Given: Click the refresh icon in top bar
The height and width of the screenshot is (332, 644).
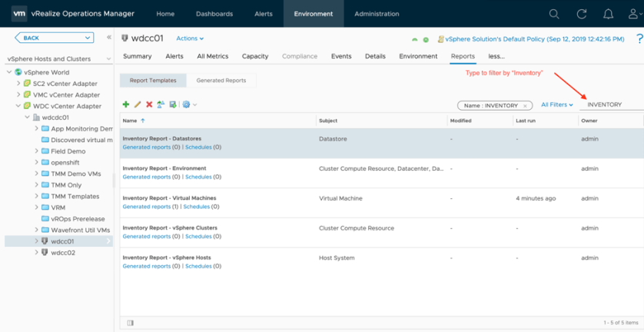Looking at the screenshot, I should 582,14.
